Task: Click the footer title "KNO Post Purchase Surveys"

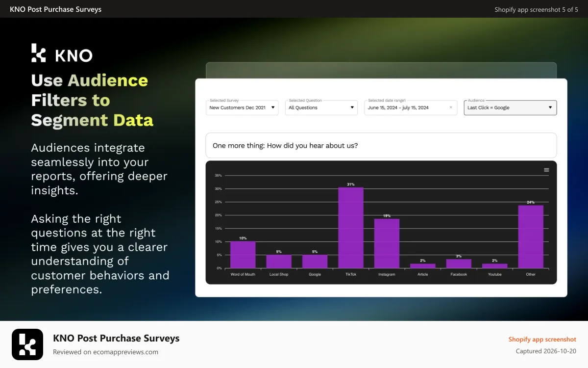Action: point(116,338)
